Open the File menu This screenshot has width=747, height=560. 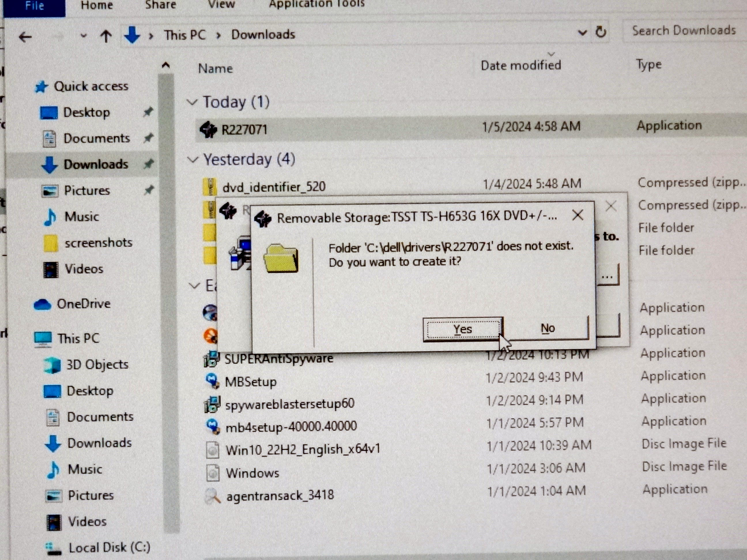pyautogui.click(x=35, y=6)
